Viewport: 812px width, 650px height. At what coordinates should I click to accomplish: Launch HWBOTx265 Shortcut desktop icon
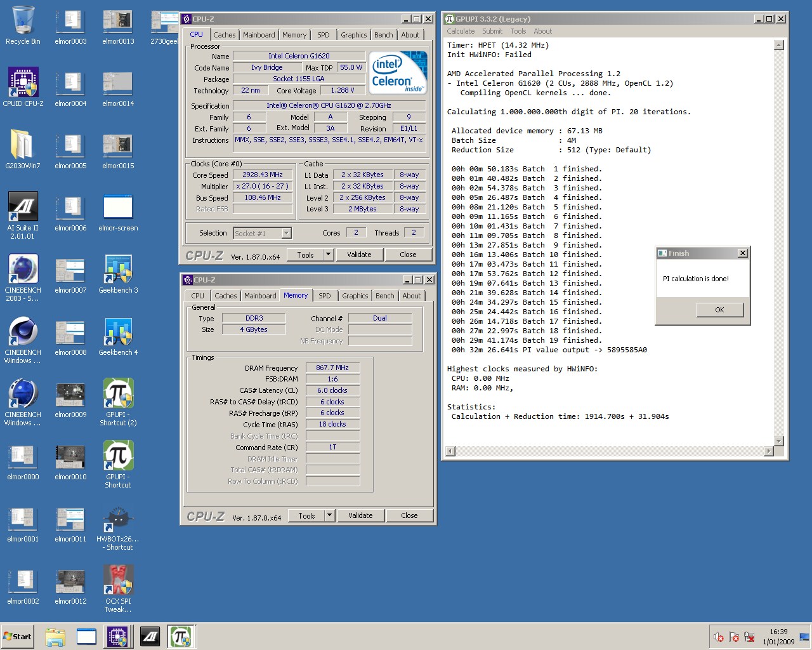point(118,526)
